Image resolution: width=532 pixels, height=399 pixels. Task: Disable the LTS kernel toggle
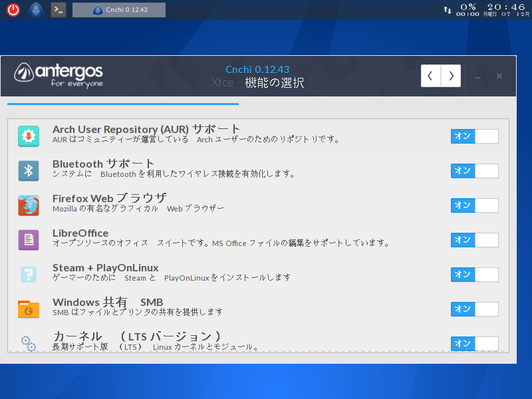(475, 344)
